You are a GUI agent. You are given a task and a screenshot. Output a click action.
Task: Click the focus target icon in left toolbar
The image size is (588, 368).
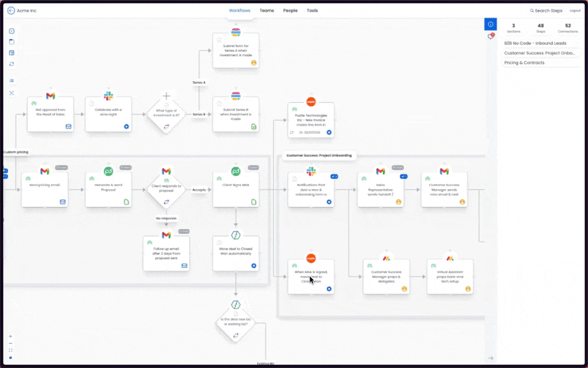(x=12, y=93)
